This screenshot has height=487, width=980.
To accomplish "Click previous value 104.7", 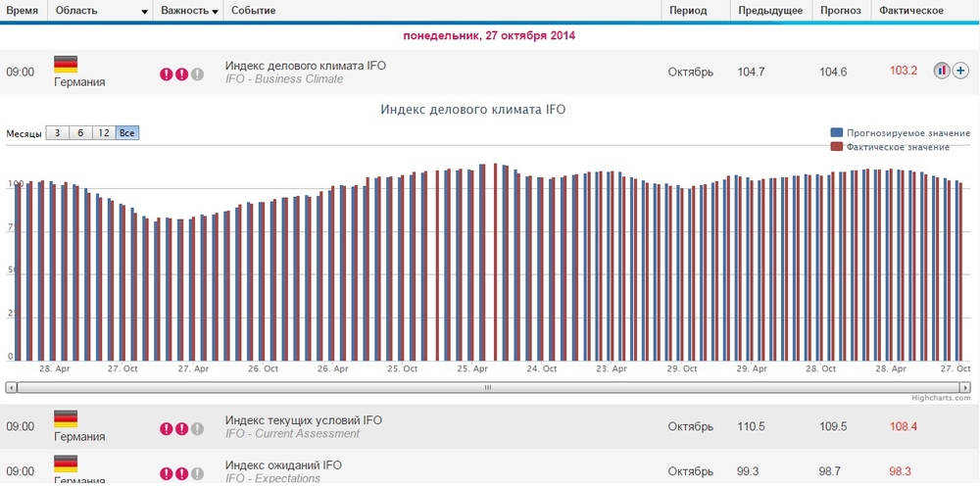I will [x=752, y=72].
